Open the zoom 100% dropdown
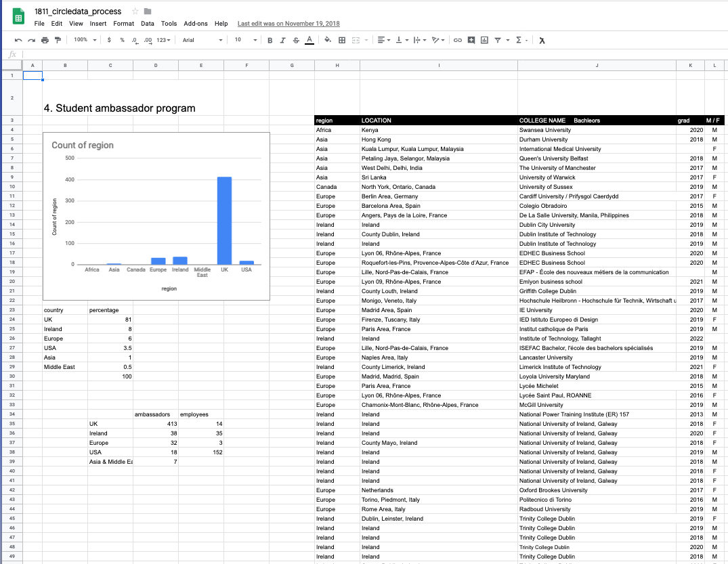 85,40
